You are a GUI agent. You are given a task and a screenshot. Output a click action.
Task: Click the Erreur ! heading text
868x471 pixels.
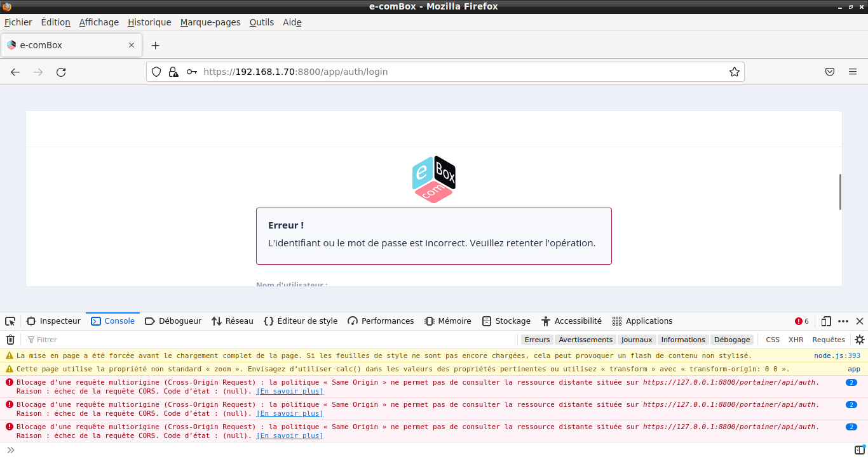[286, 225]
